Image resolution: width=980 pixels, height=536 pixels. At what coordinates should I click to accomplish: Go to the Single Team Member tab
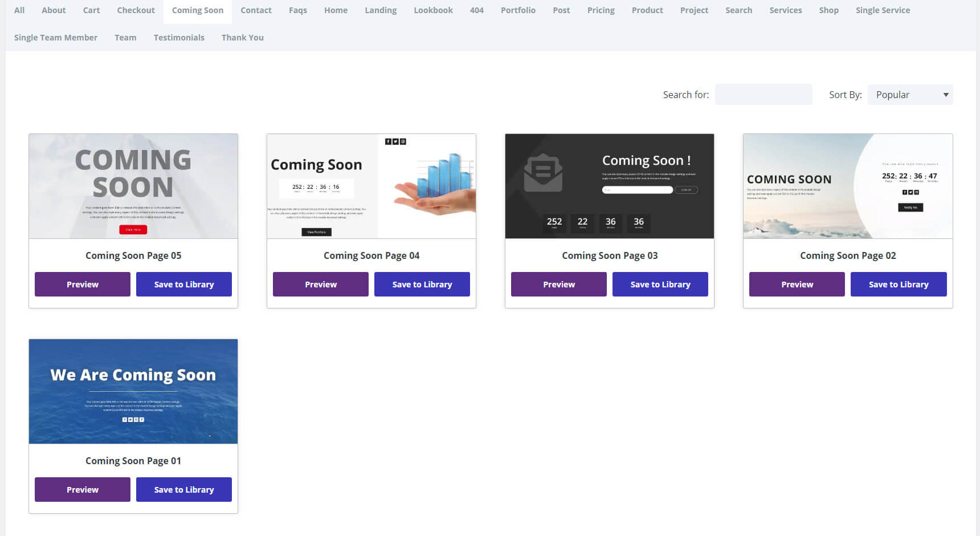pyautogui.click(x=56, y=38)
